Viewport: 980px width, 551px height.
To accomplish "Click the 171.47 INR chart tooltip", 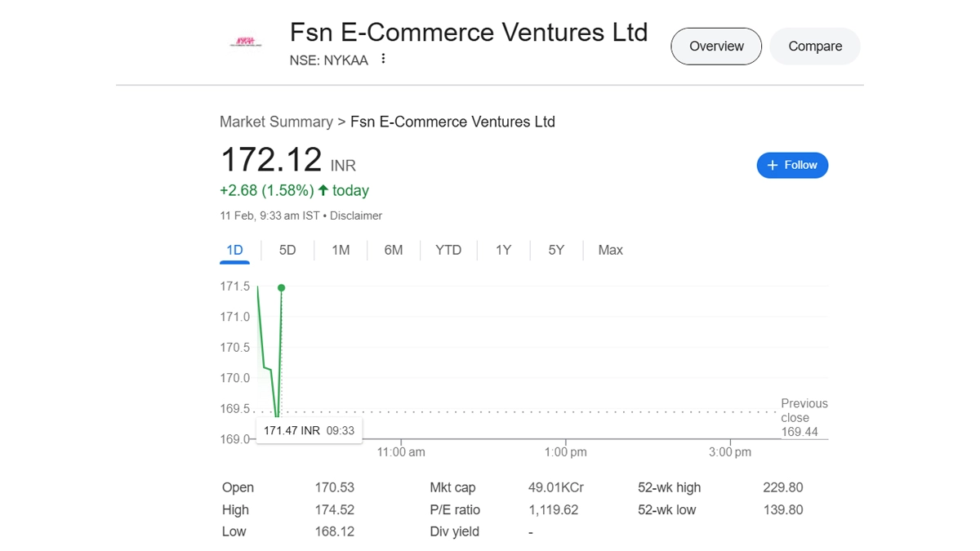I will [309, 430].
